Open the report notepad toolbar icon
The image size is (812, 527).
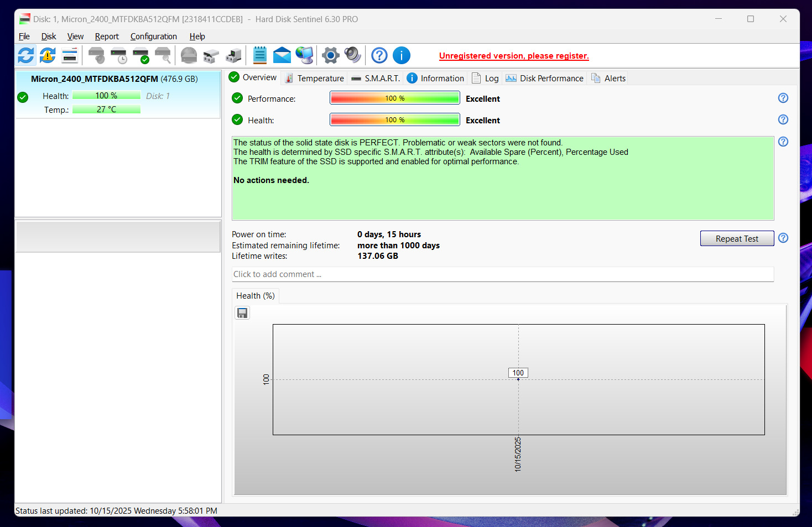(x=260, y=55)
